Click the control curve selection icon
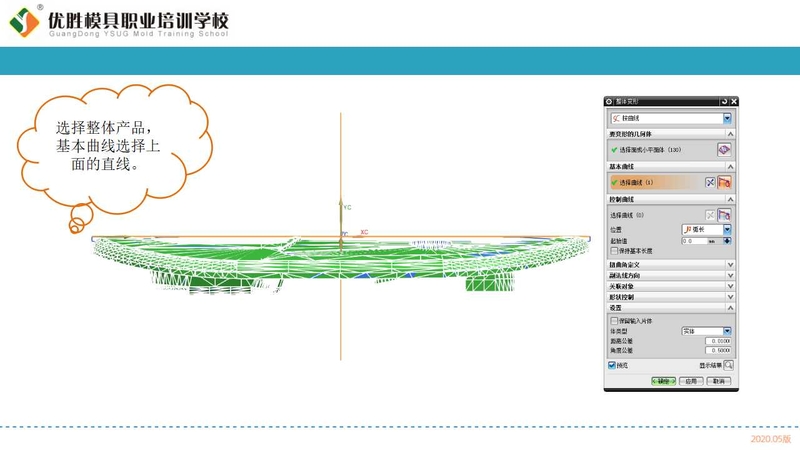This screenshot has height=450, width=800. [725, 215]
